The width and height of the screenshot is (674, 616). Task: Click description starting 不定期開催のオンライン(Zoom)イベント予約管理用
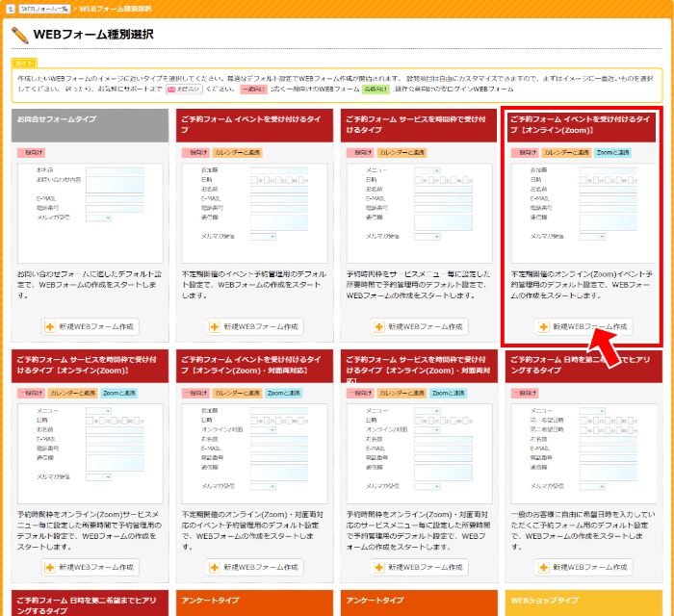point(582,285)
